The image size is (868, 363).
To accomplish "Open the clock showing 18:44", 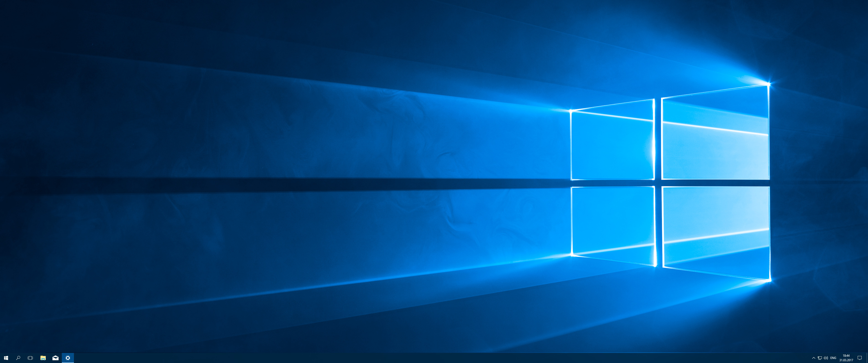I will [846, 358].
